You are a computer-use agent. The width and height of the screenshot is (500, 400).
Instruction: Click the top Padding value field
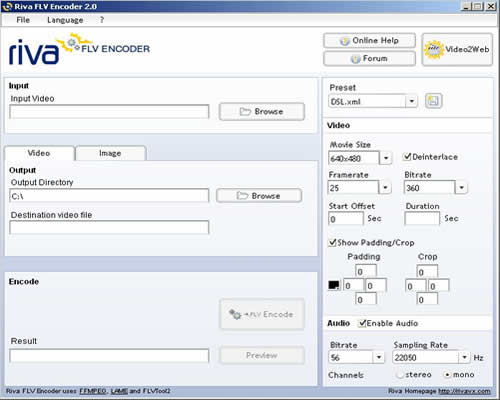click(366, 272)
